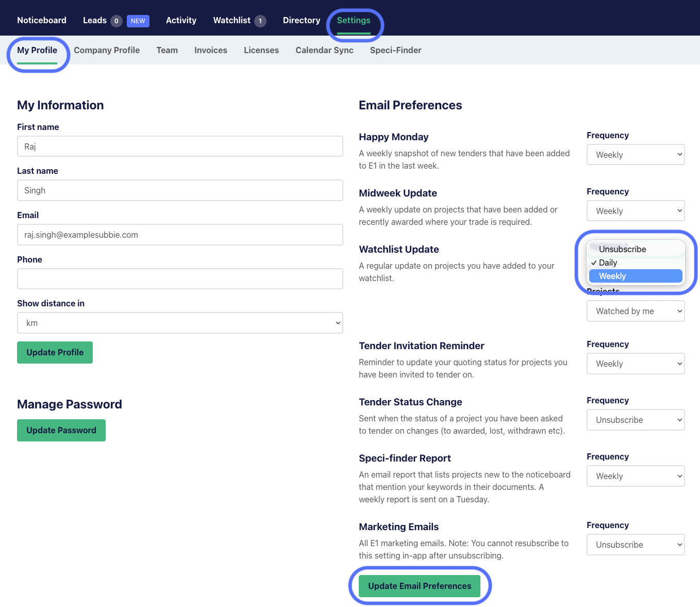Open the Midweek Update frequency dropdown
700x607 pixels.
point(635,211)
